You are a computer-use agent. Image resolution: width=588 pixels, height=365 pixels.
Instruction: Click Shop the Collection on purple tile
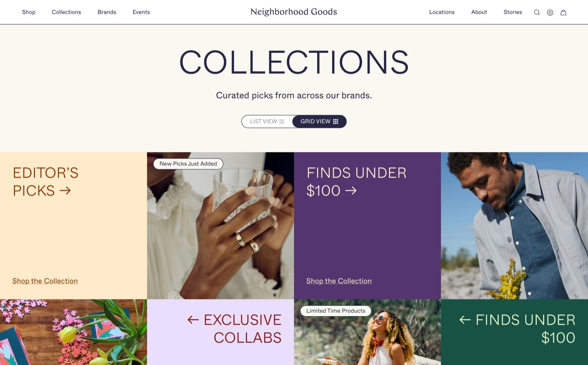(339, 281)
